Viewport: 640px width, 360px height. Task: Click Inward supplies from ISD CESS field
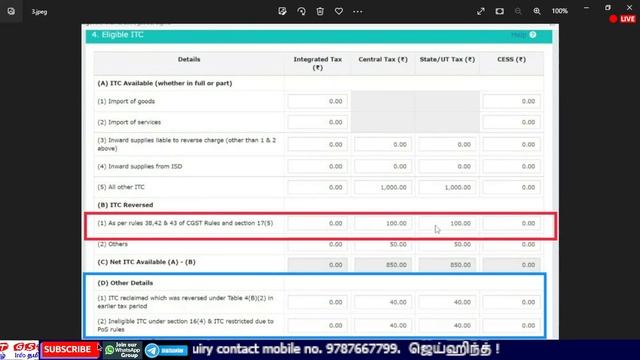[x=511, y=166]
